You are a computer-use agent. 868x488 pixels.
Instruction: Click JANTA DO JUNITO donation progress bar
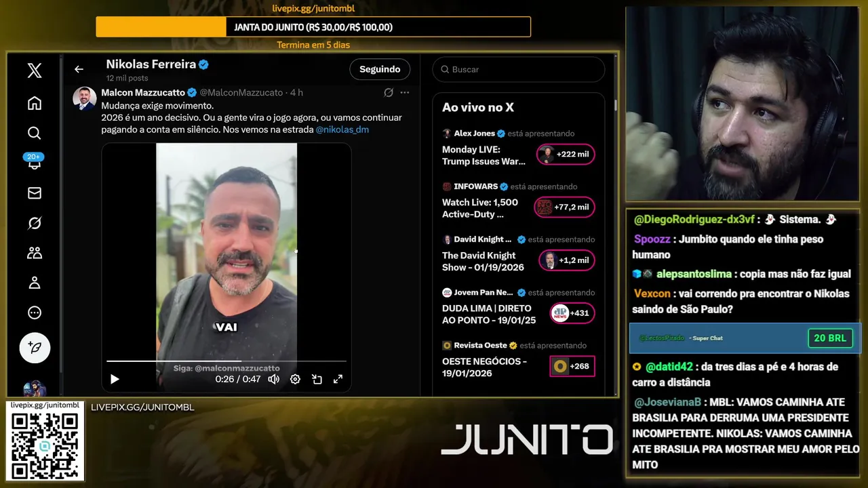[313, 27]
